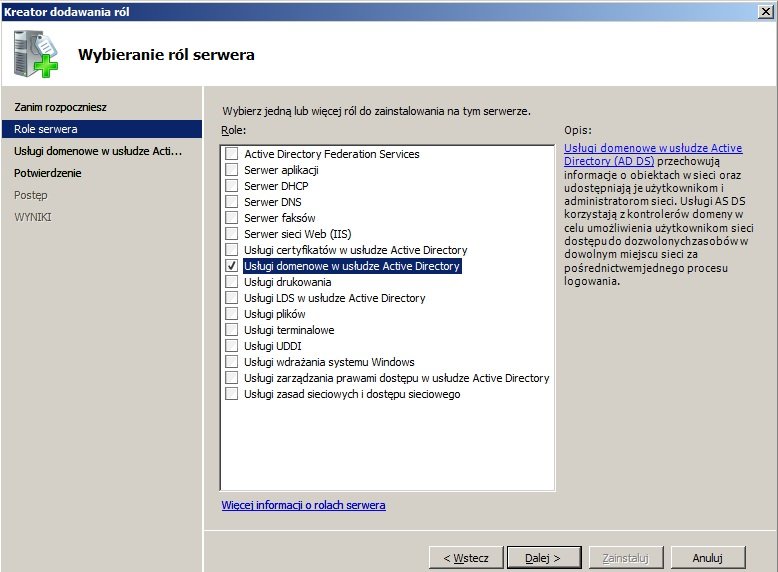Toggle the Serwer faksów checkbox
The width and height of the screenshot is (778, 572).
231,218
